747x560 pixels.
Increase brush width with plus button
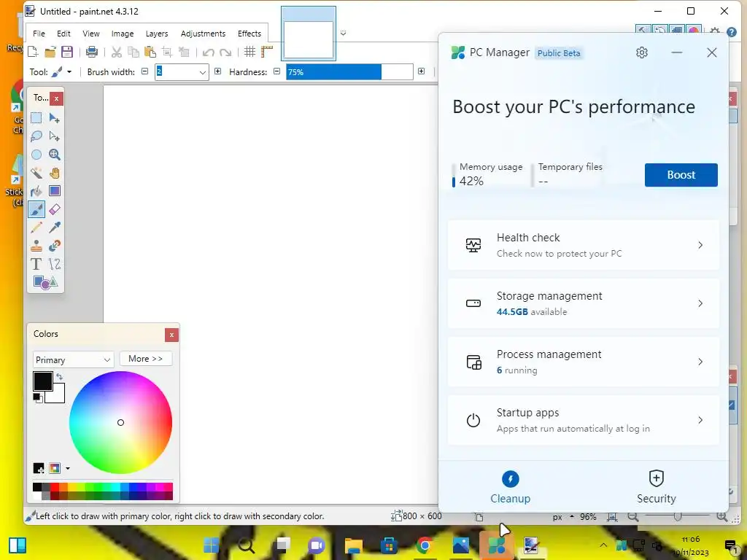217,71
